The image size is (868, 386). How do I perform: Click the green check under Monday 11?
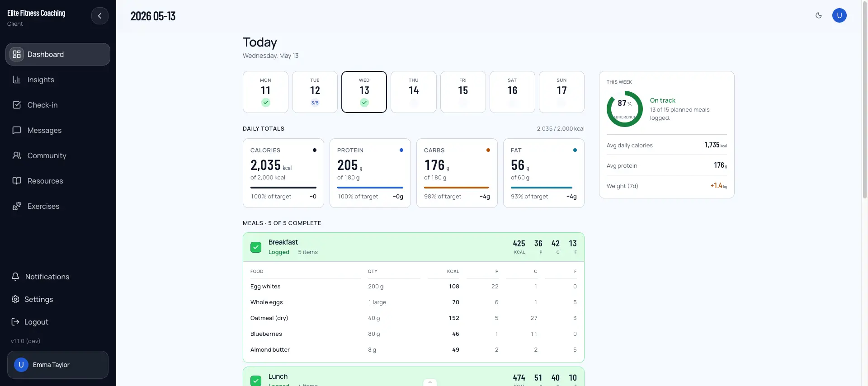click(266, 103)
